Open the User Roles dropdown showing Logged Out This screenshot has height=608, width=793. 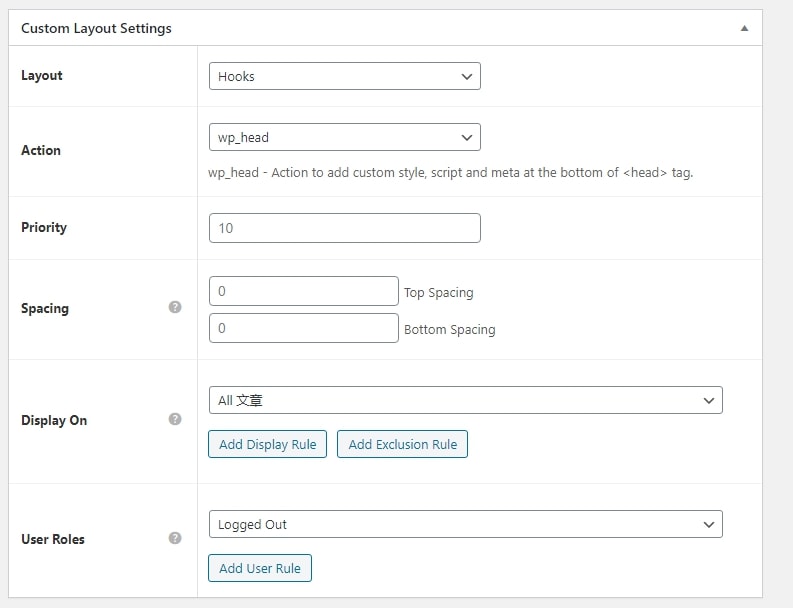465,524
